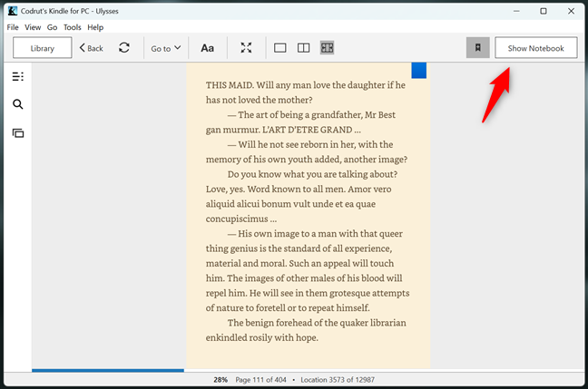Click the Library button

tap(42, 48)
